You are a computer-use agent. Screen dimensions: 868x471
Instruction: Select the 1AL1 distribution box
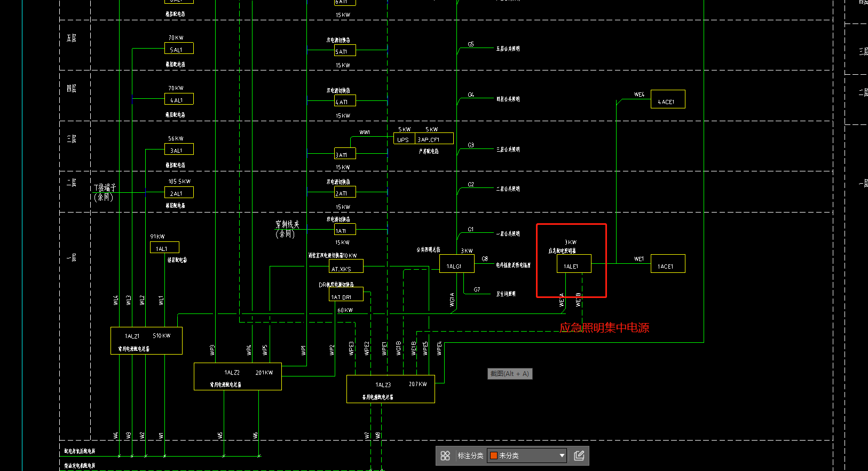164,248
